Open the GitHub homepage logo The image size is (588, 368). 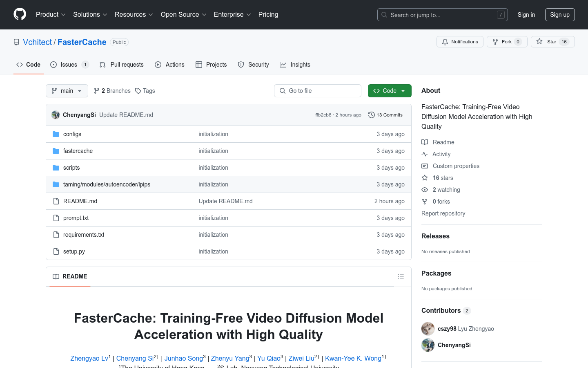20,14
